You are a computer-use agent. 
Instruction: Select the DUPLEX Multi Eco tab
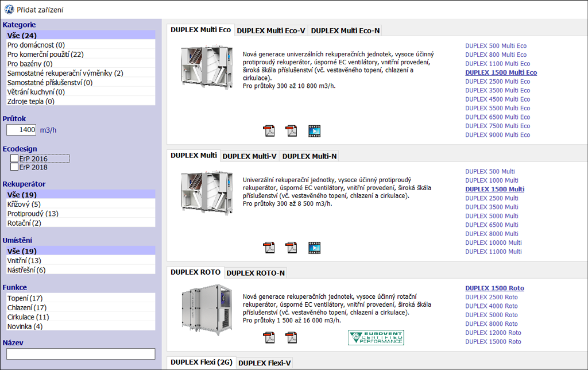click(200, 30)
